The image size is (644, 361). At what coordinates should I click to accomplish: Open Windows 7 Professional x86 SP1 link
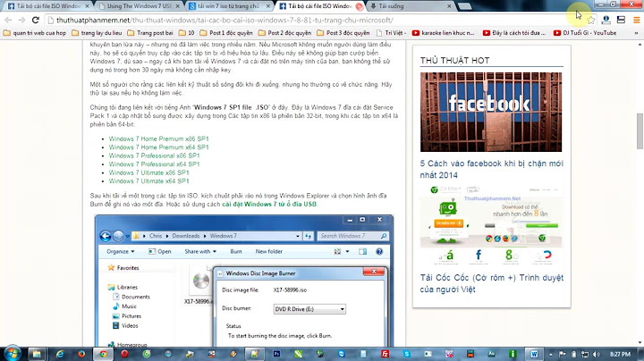click(154, 155)
